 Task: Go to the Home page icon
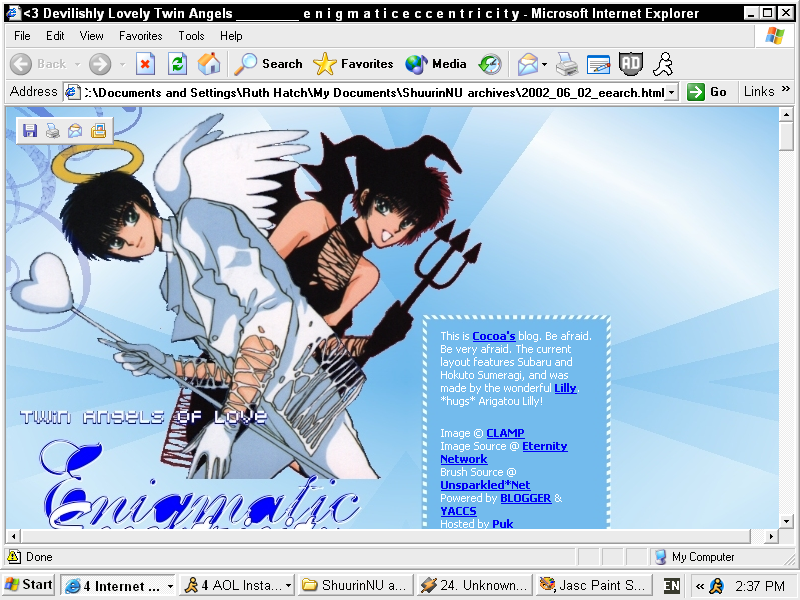click(209, 64)
